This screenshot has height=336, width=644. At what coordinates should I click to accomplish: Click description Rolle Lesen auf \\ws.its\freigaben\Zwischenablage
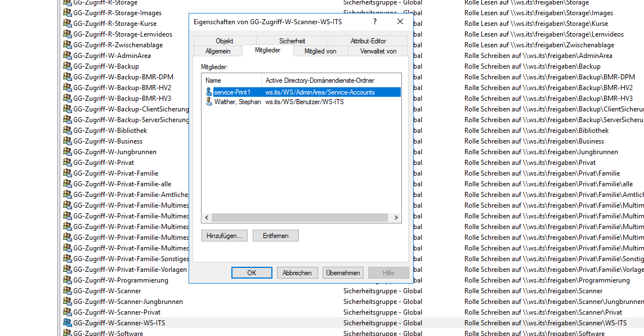pos(539,45)
